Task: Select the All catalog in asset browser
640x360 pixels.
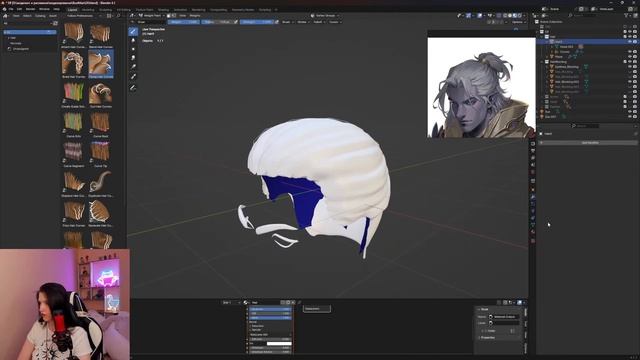Action: [30, 31]
